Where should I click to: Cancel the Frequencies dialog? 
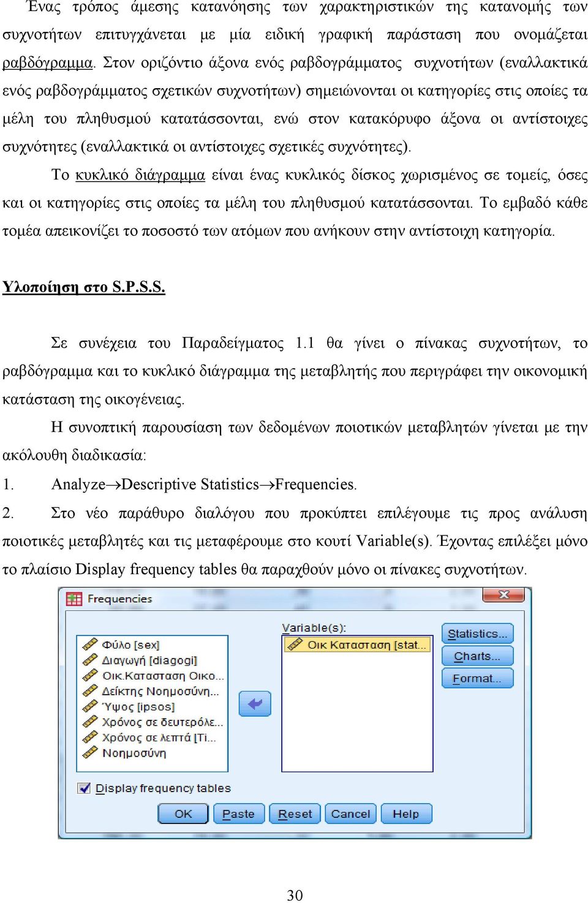point(350,814)
